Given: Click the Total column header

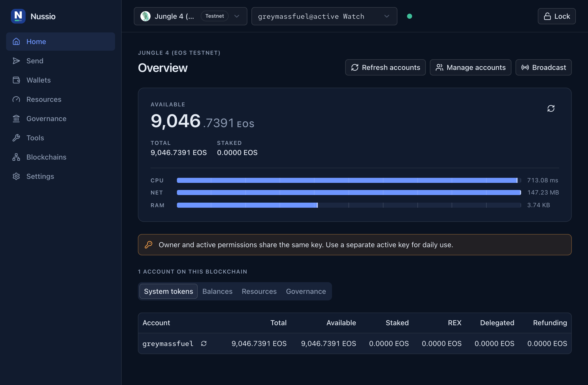Looking at the screenshot, I should 279,323.
